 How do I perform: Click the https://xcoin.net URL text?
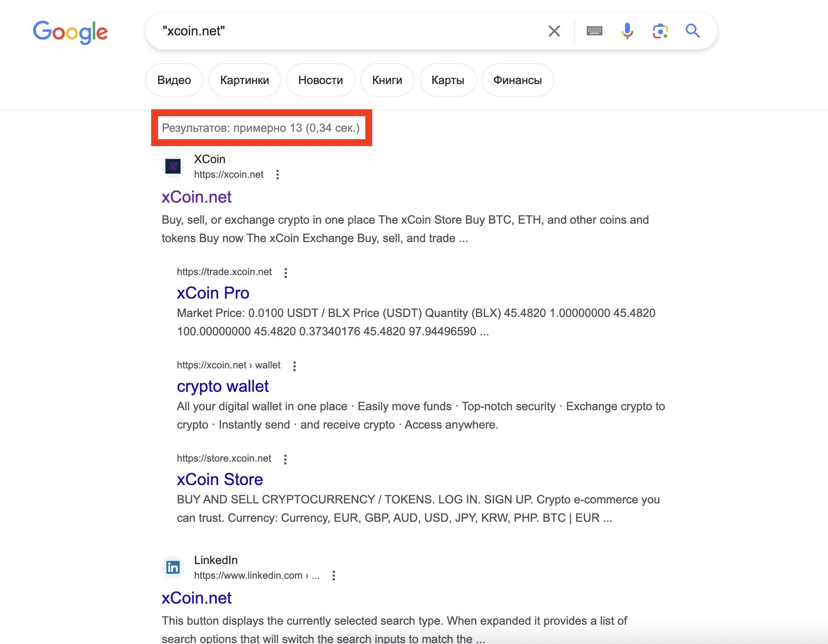(x=229, y=175)
